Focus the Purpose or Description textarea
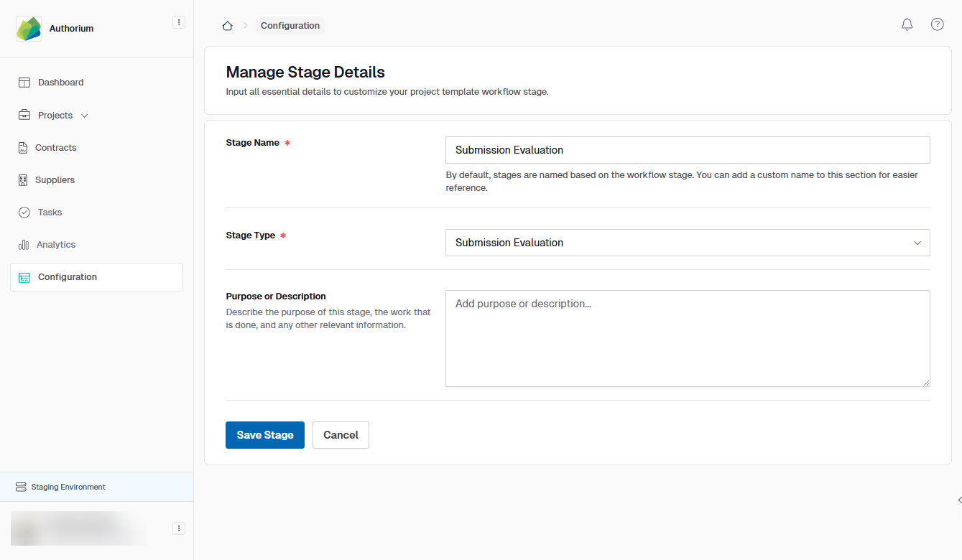 [687, 338]
